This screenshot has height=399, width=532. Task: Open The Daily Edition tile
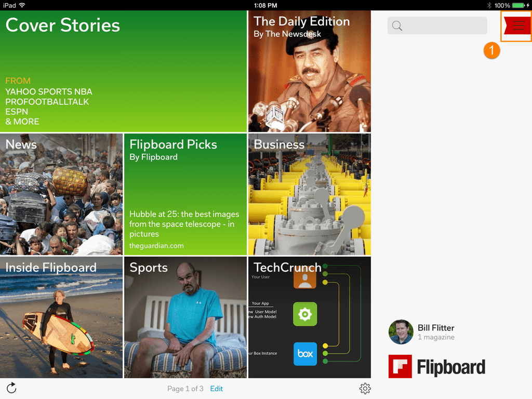point(310,71)
